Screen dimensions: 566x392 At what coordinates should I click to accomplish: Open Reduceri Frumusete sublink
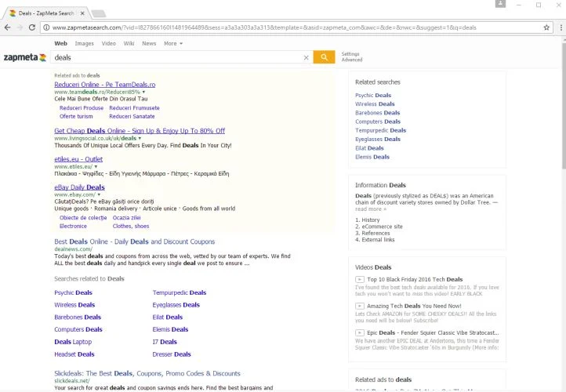tap(134, 108)
